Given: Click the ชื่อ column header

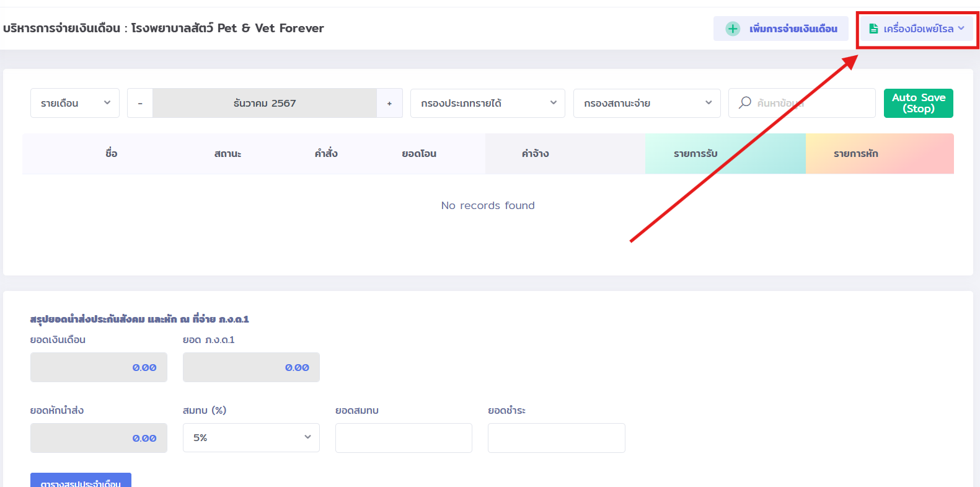Looking at the screenshot, I should [x=111, y=153].
